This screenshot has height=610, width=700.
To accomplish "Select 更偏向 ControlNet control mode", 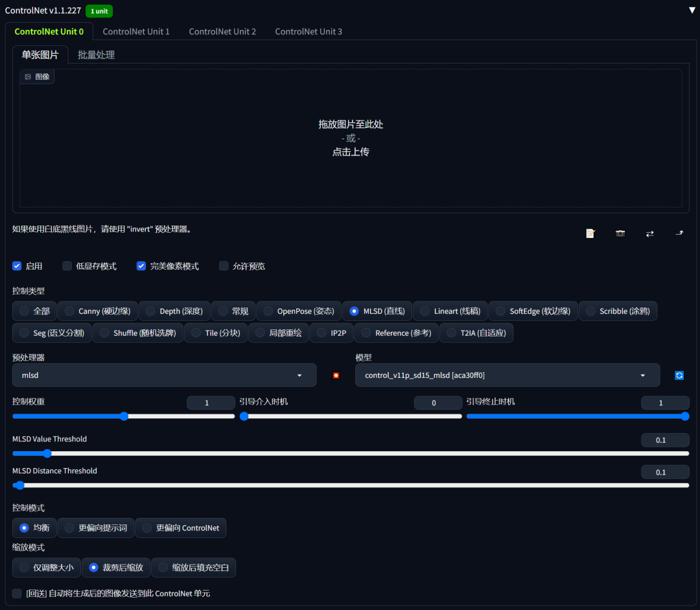I will pyautogui.click(x=180, y=528).
